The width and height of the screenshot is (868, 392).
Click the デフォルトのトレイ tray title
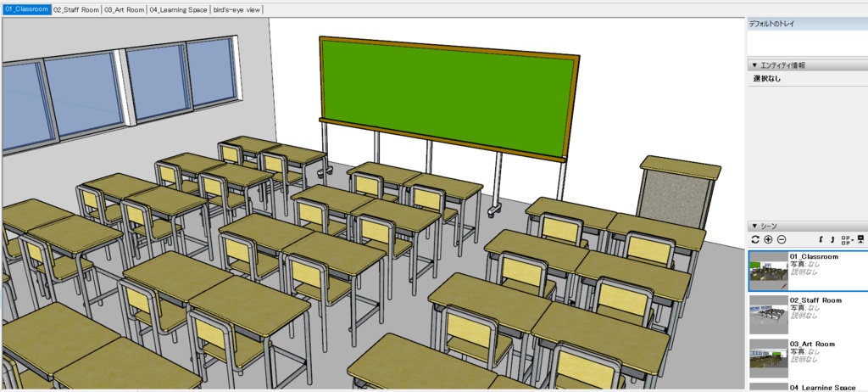click(771, 24)
